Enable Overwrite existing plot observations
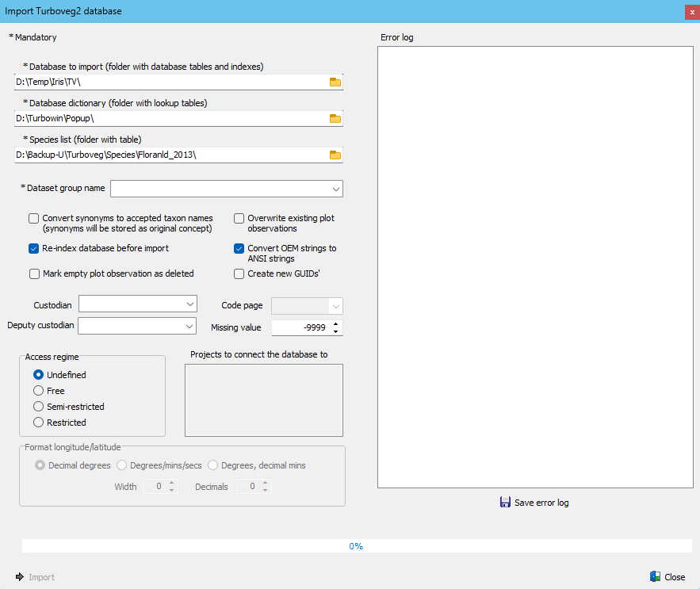The width and height of the screenshot is (700, 589). [x=239, y=219]
